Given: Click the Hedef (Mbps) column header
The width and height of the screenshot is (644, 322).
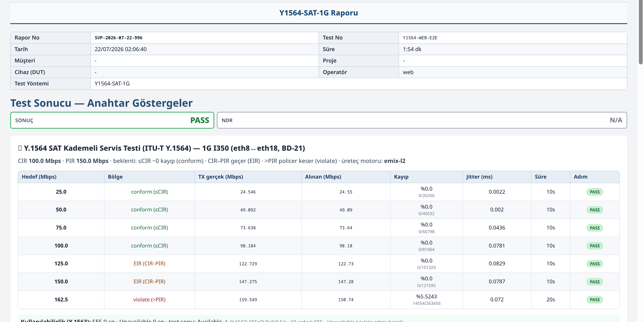Looking at the screenshot, I should pos(61,177).
